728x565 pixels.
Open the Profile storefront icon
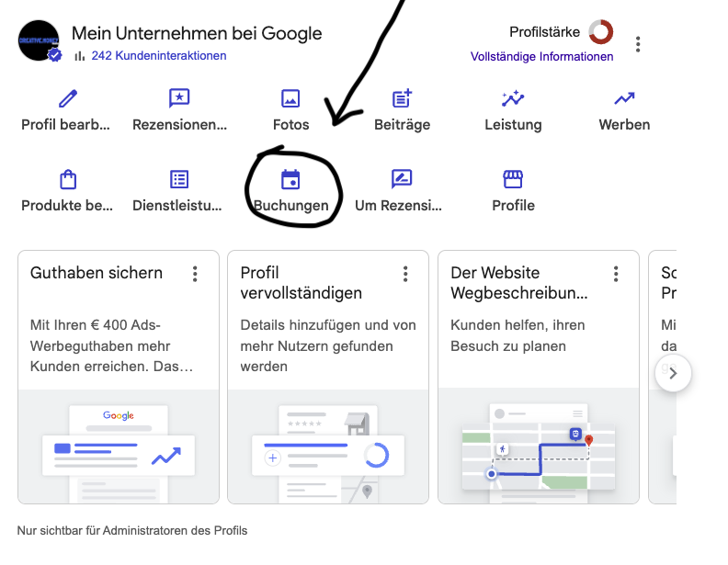point(513,179)
